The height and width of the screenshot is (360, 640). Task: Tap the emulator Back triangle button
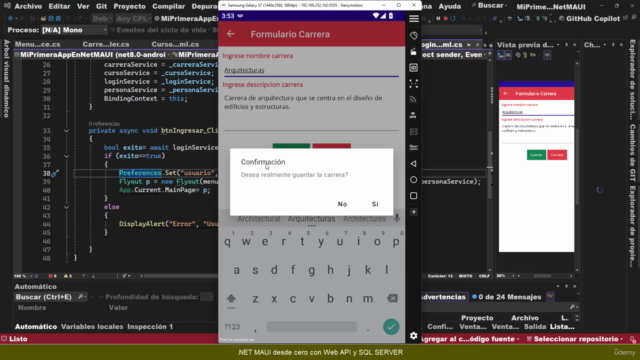pyautogui.click(x=413, y=164)
